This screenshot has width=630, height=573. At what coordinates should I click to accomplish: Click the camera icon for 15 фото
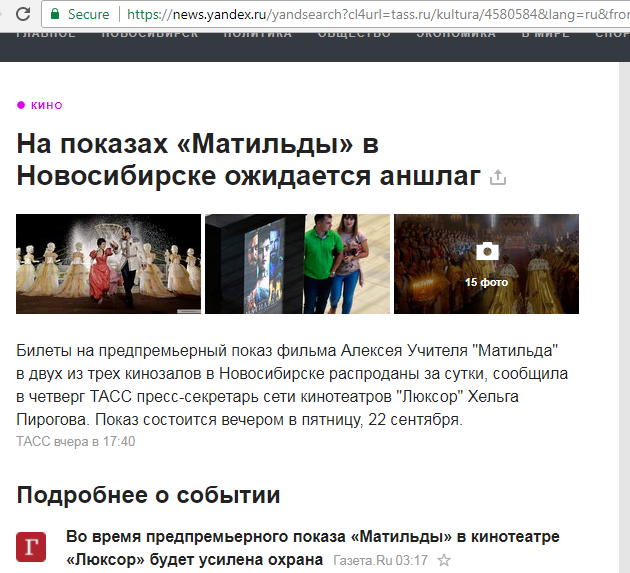tap(486, 252)
